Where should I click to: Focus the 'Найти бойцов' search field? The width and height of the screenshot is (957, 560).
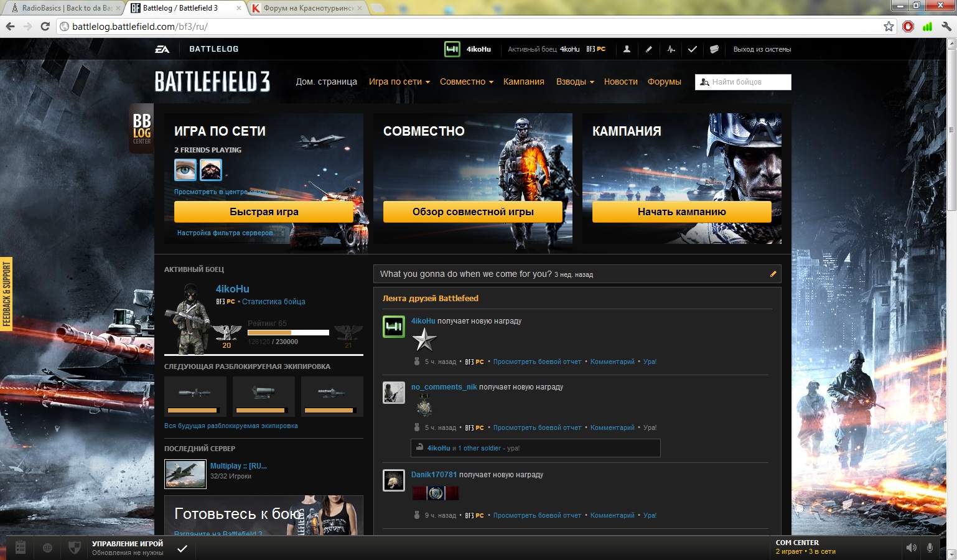tap(743, 82)
